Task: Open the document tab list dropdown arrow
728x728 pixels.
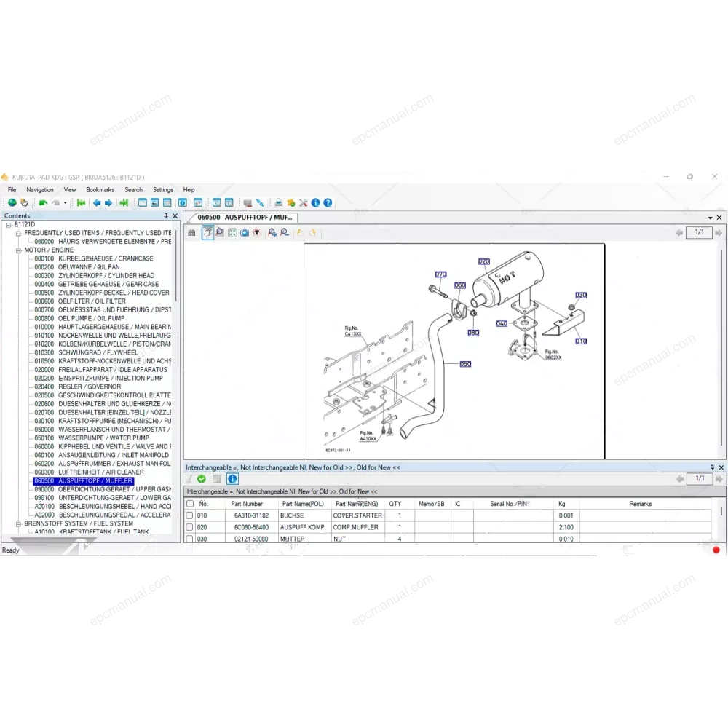Action: click(711, 218)
